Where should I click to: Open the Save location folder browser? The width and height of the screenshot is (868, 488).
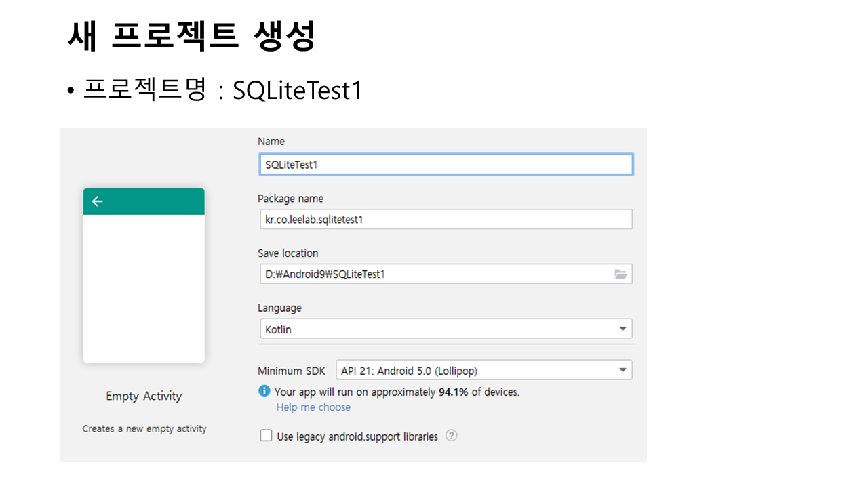[620, 274]
